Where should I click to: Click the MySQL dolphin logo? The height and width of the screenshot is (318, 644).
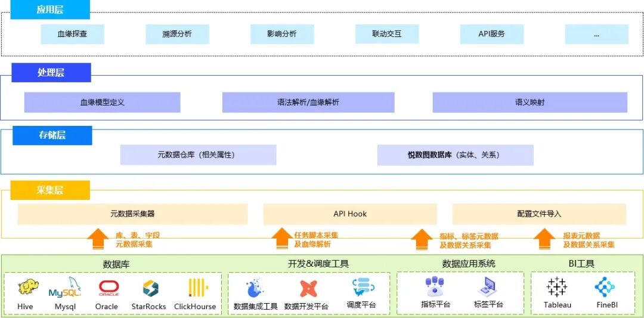(66, 288)
